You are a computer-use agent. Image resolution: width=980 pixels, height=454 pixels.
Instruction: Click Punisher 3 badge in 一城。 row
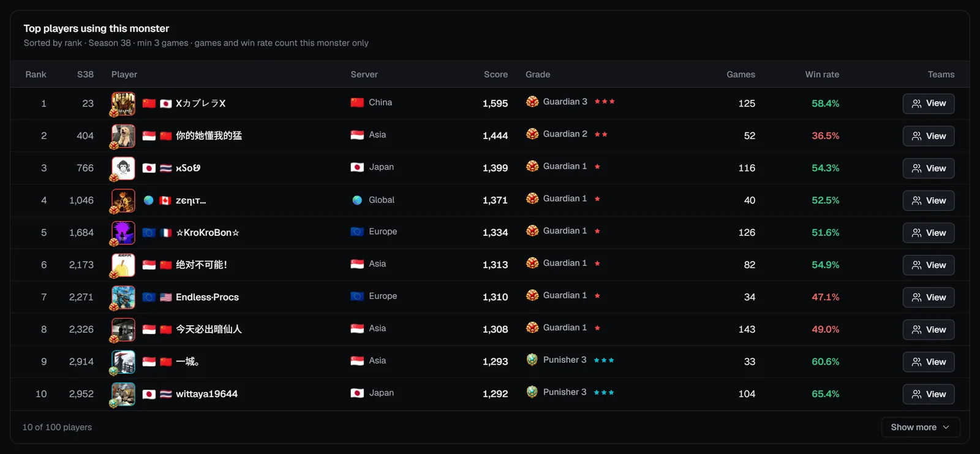click(x=532, y=360)
